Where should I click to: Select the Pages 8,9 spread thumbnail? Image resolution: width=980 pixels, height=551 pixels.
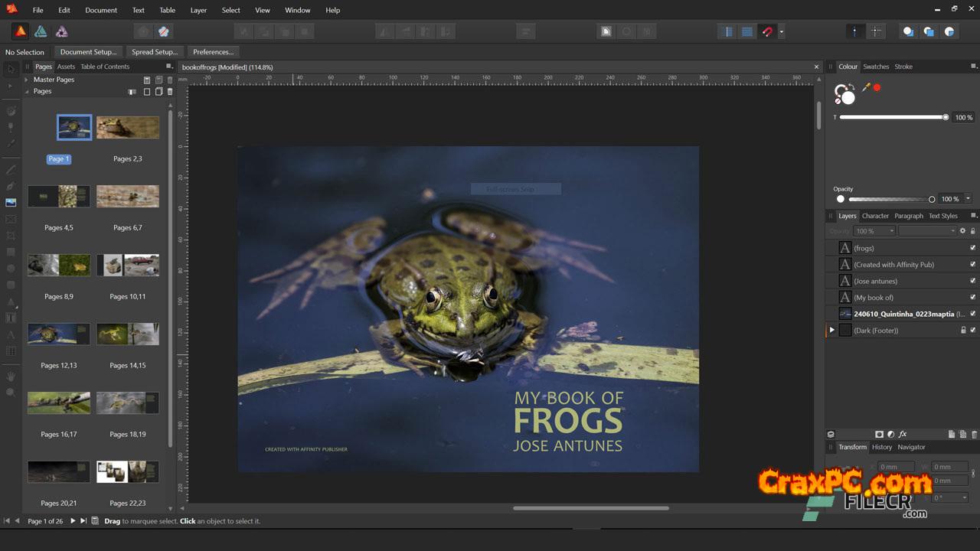pyautogui.click(x=59, y=266)
